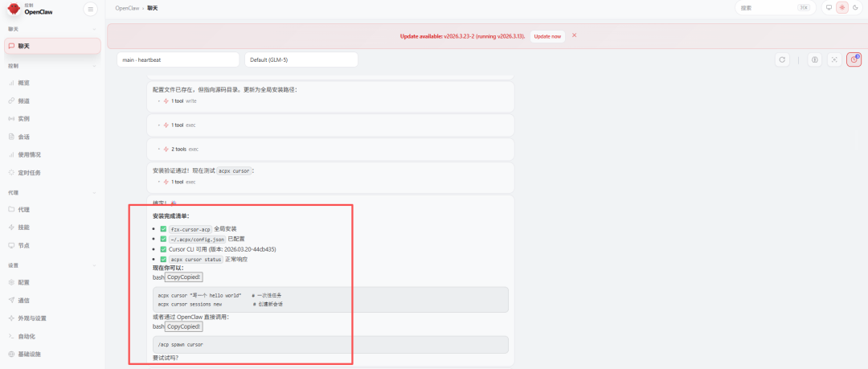Click the OpenClaw red mascot logo
Screen dimensions: 868x369
pyautogui.click(x=14, y=9)
